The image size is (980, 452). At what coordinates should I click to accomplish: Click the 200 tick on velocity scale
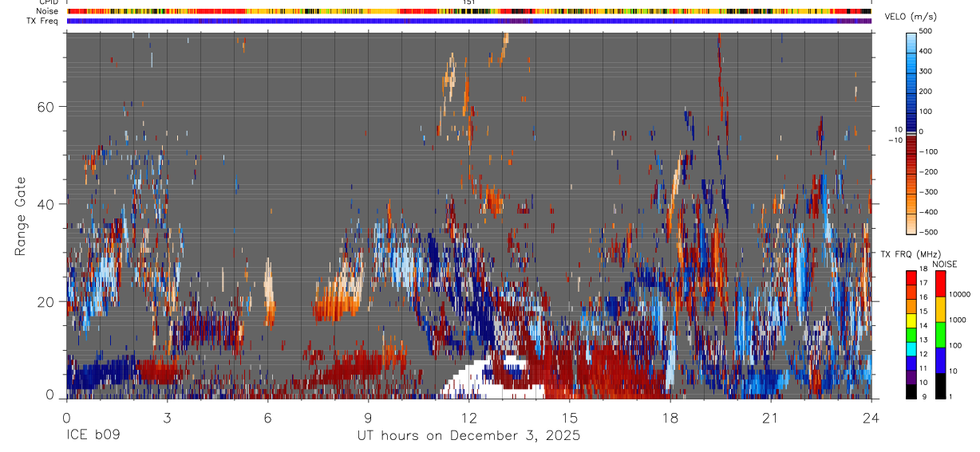tap(925, 92)
